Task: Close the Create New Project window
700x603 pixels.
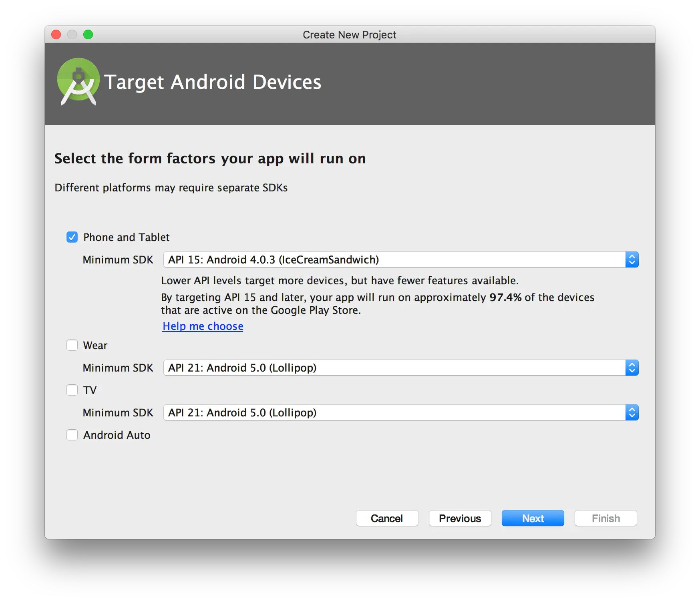Action: point(56,34)
